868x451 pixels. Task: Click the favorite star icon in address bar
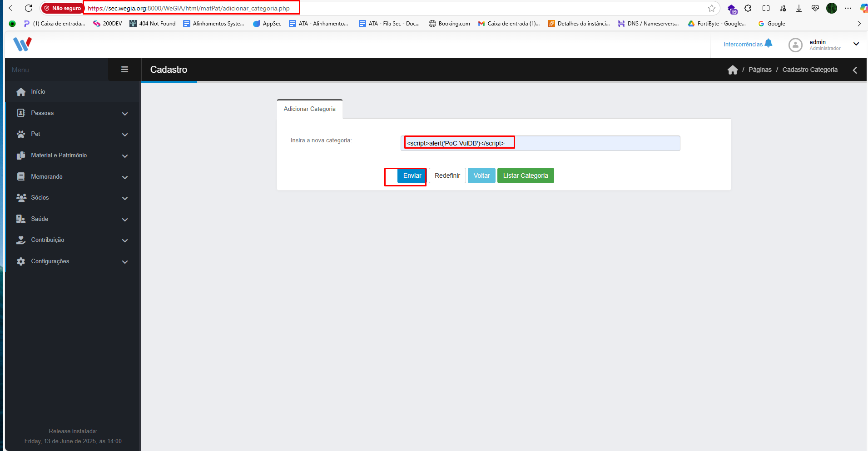pyautogui.click(x=712, y=8)
